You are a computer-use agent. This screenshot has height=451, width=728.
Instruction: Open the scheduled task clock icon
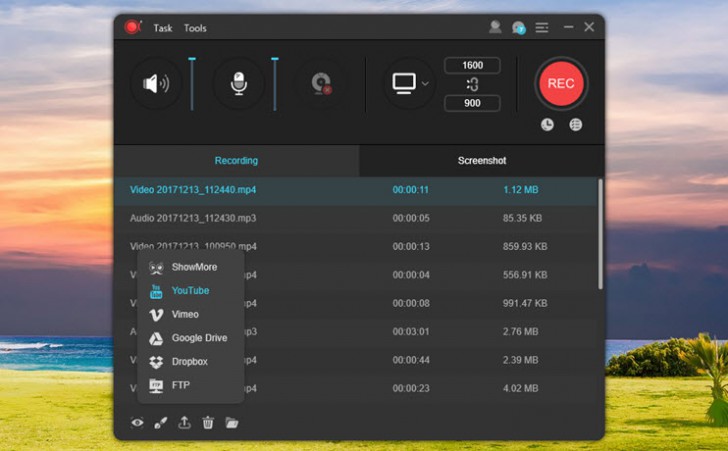(547, 125)
